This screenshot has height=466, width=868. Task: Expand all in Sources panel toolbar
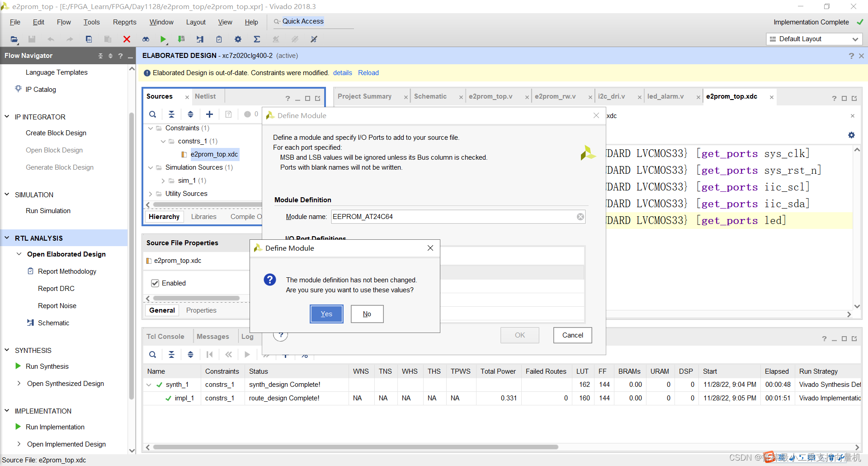point(190,114)
